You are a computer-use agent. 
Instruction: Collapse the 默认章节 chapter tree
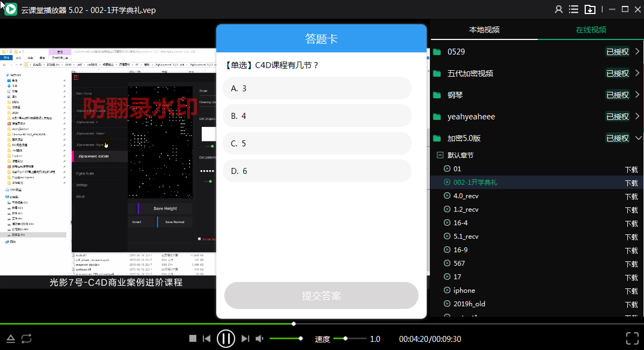440,155
